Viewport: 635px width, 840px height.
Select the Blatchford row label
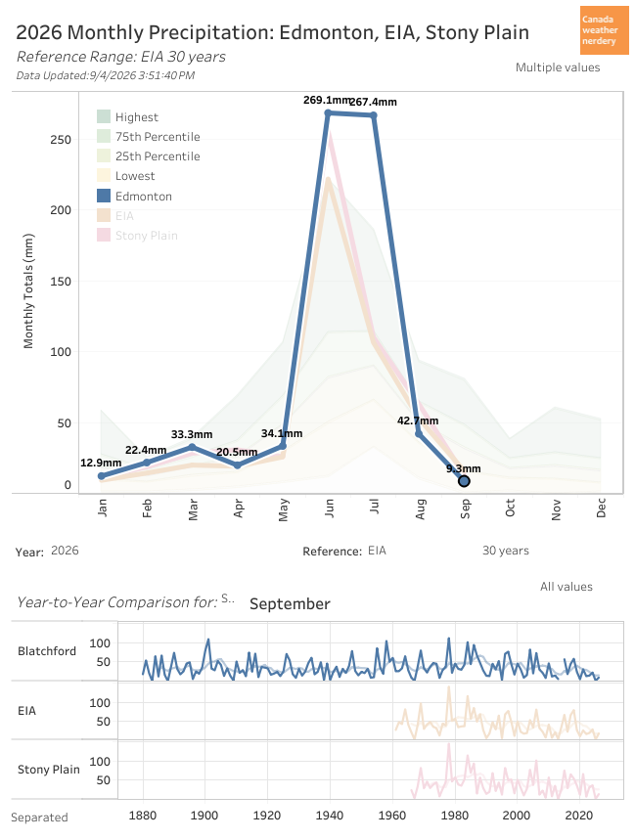(47, 651)
